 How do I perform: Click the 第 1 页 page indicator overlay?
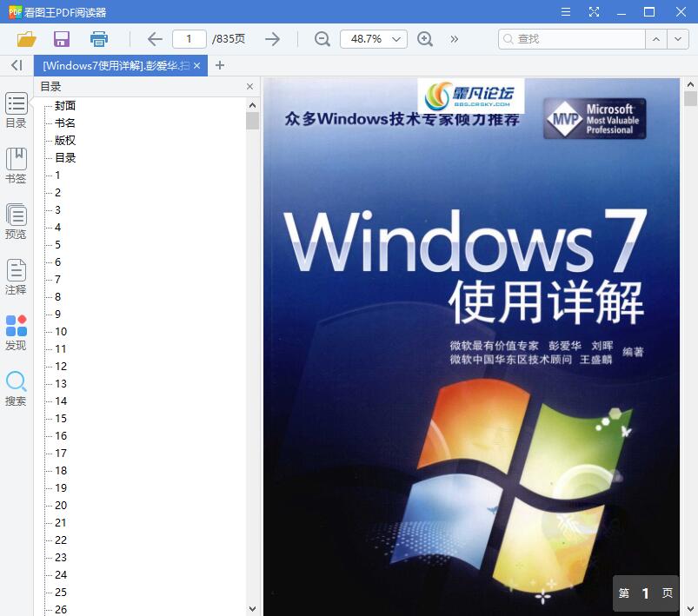pyautogui.click(x=646, y=593)
